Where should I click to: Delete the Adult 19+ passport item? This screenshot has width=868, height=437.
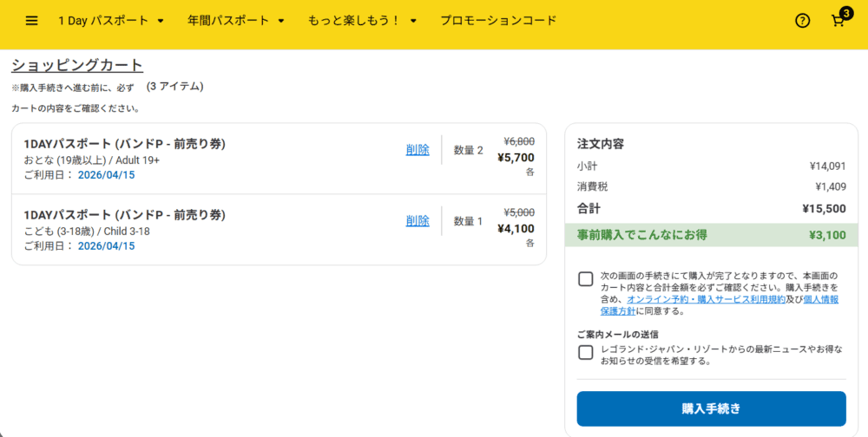(418, 150)
